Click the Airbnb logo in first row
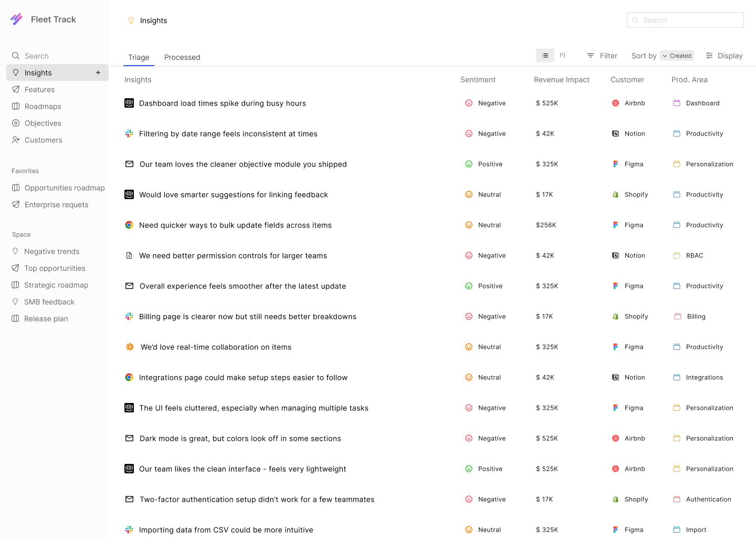Image resolution: width=756 pixels, height=538 pixels. (615, 103)
